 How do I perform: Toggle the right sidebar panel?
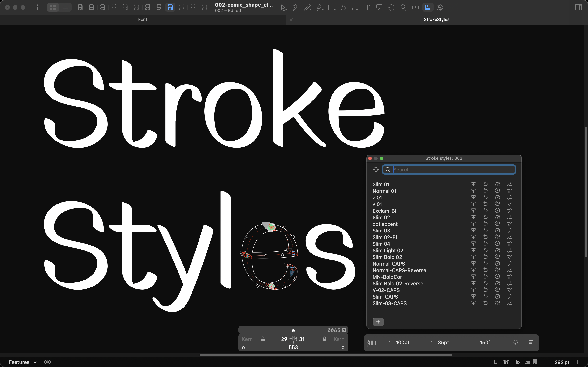(x=578, y=8)
